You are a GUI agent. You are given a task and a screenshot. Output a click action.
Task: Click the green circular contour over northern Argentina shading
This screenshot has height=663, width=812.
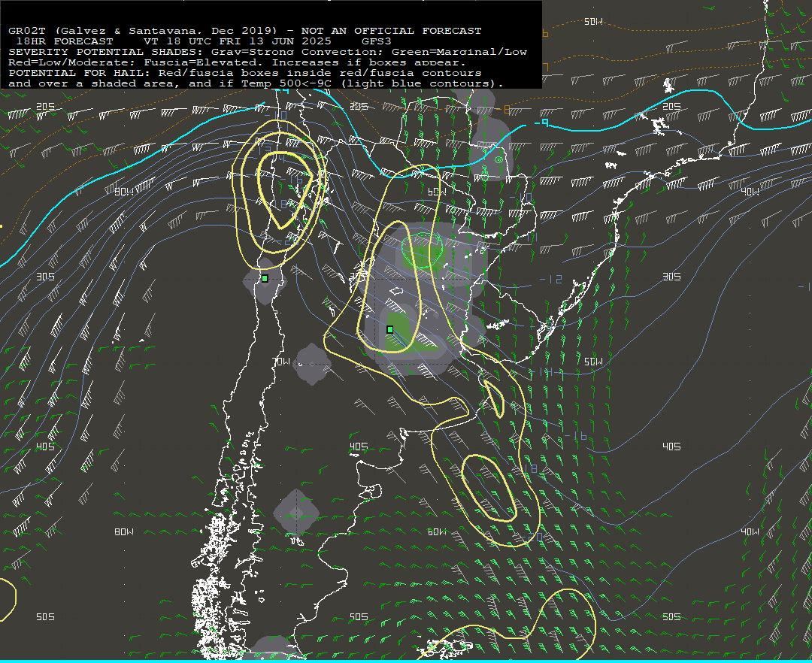[423, 250]
